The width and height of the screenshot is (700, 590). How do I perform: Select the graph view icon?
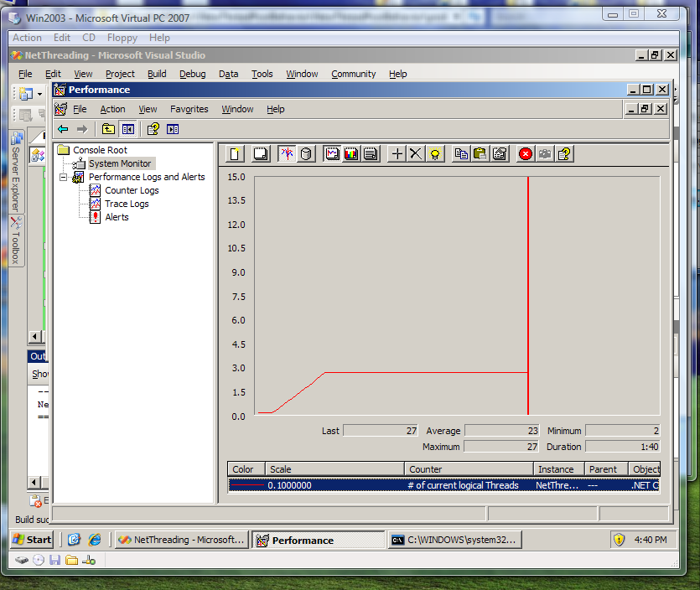click(332, 153)
